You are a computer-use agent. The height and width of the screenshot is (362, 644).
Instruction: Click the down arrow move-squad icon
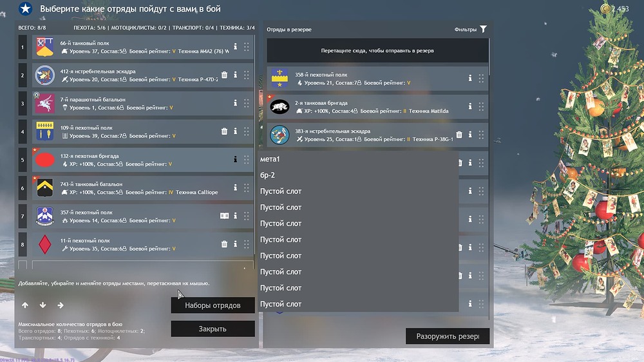click(x=43, y=305)
